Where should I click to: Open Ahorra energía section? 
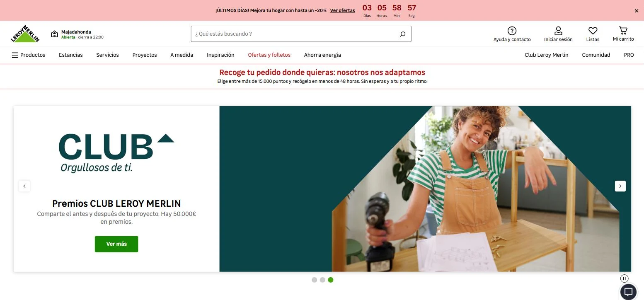[x=322, y=55]
